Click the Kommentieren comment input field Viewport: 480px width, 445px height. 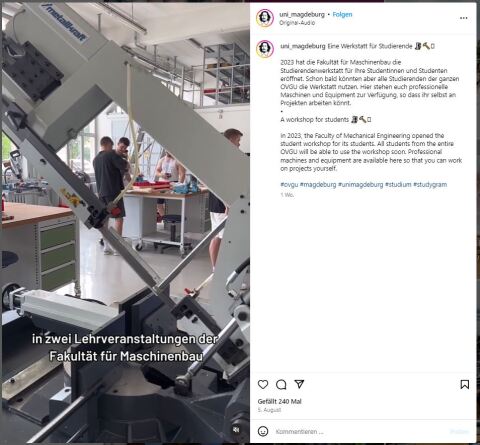pos(360,431)
